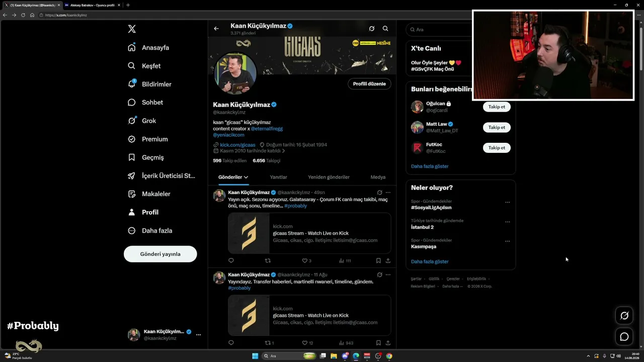The height and width of the screenshot is (362, 644).
Task: Click the Profili düzenle button
Action: pyautogui.click(x=369, y=84)
